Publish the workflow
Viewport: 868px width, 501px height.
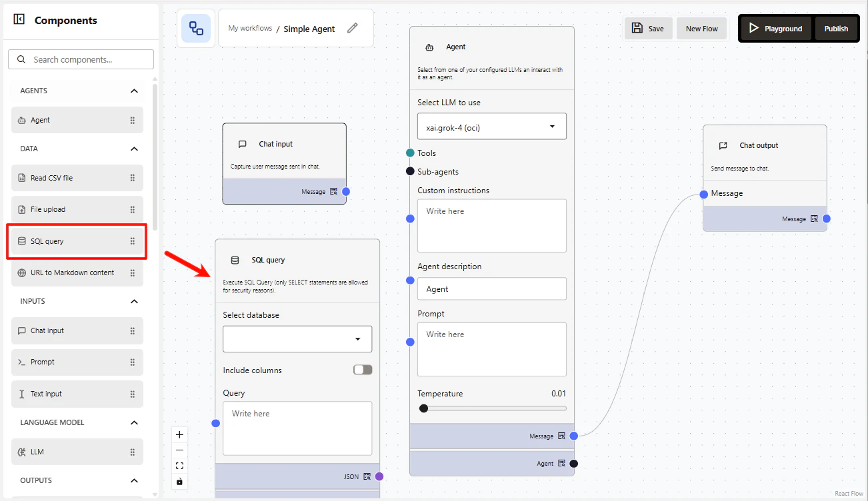(x=836, y=28)
